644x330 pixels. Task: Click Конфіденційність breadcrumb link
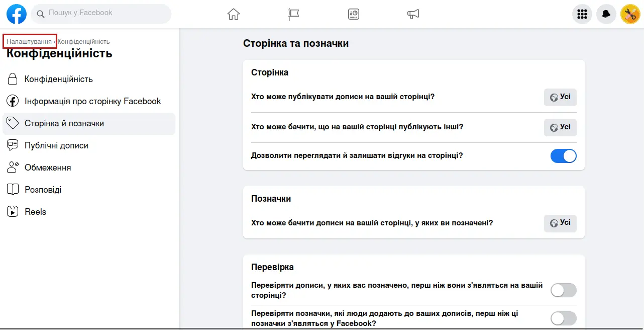pos(83,41)
